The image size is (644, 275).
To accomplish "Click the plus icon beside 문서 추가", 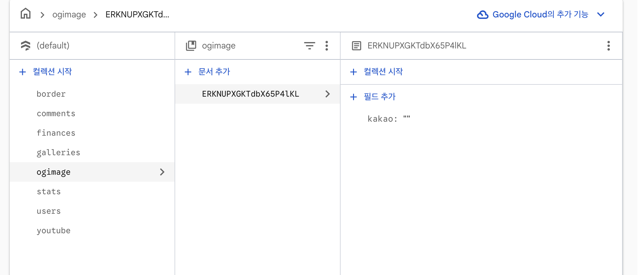I will [x=188, y=72].
